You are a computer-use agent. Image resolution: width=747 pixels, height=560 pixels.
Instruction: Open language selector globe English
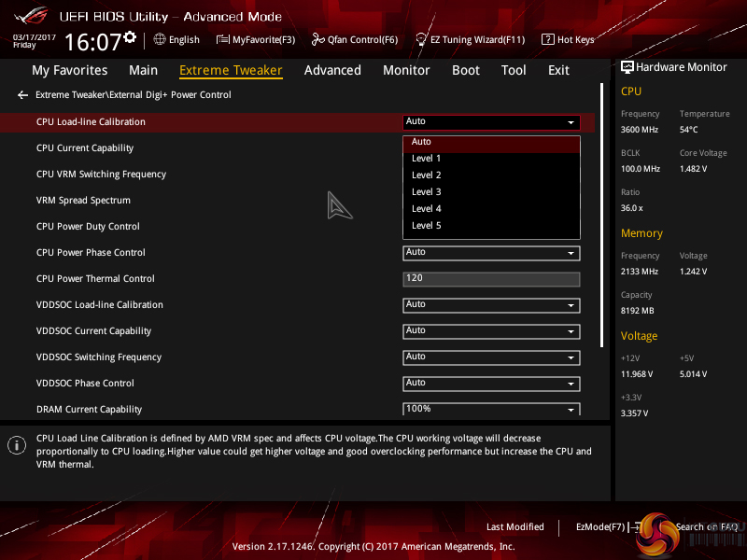pos(176,40)
